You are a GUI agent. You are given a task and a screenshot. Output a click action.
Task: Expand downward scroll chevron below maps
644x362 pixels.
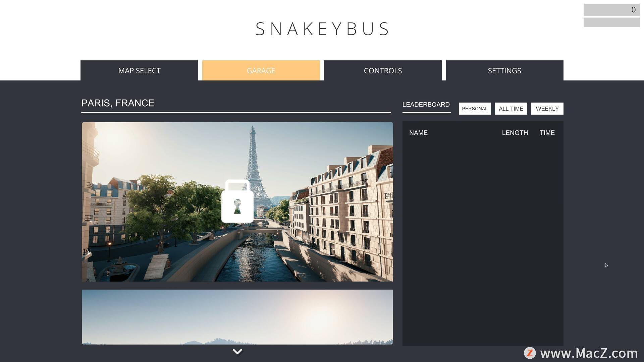pos(237,351)
